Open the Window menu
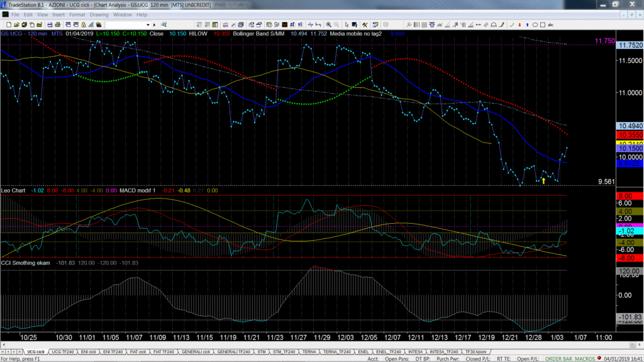The height and width of the screenshot is (362, 644). tap(123, 14)
